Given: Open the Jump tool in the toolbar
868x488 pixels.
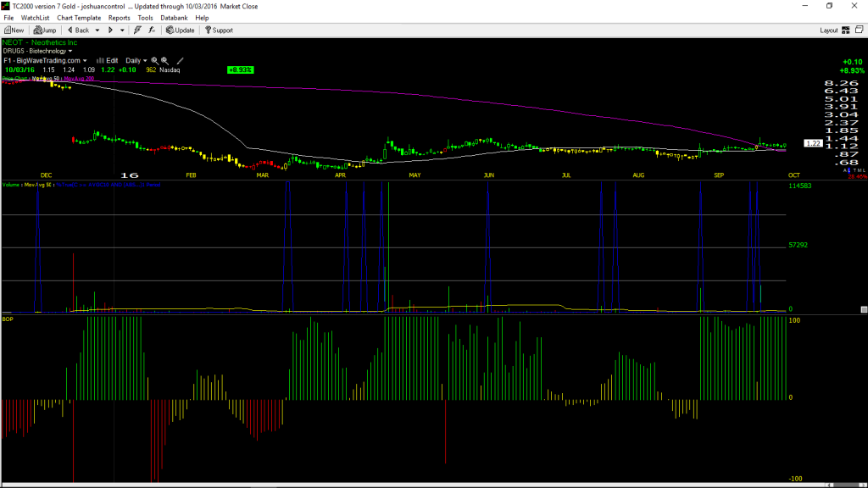Looking at the screenshot, I should (45, 30).
